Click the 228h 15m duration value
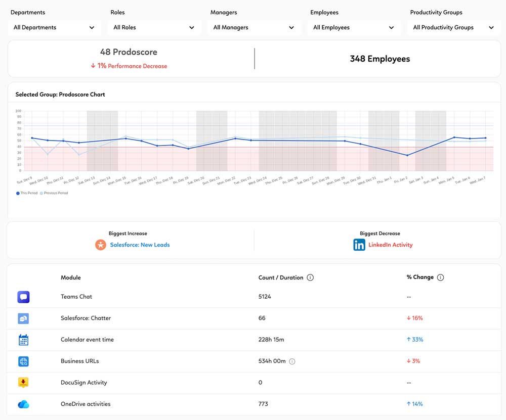Viewport: 506px width, 420px height. click(271, 340)
